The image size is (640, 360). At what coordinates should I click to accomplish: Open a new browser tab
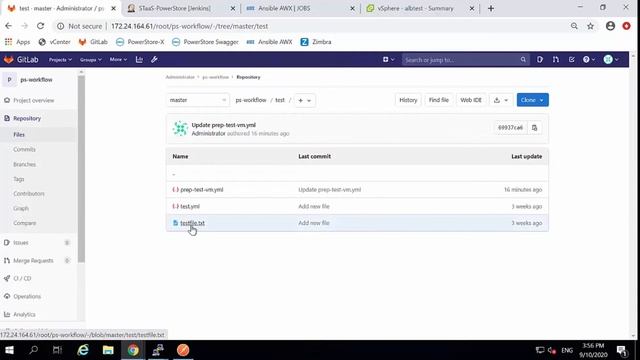[x=491, y=8]
